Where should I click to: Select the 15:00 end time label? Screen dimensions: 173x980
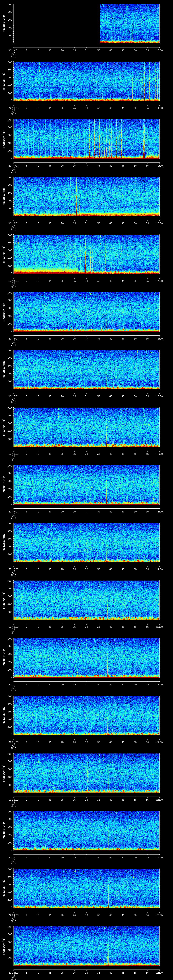tap(160, 339)
